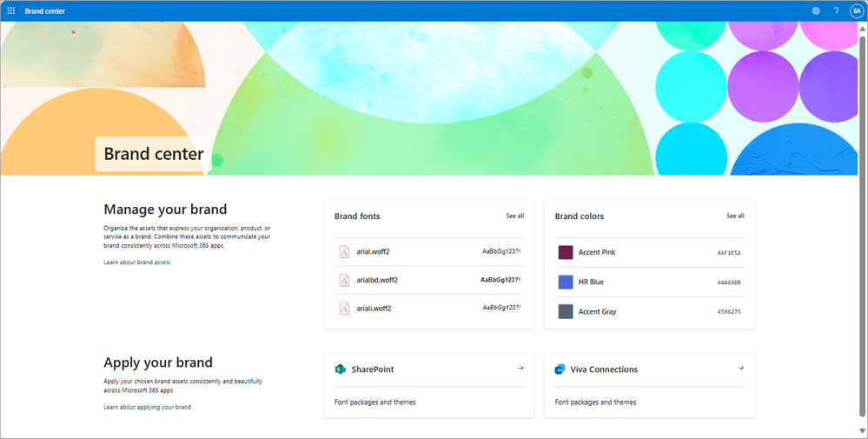Image resolution: width=868 pixels, height=439 pixels.
Task: Select the HR Blue color swatch
Action: 565,282
